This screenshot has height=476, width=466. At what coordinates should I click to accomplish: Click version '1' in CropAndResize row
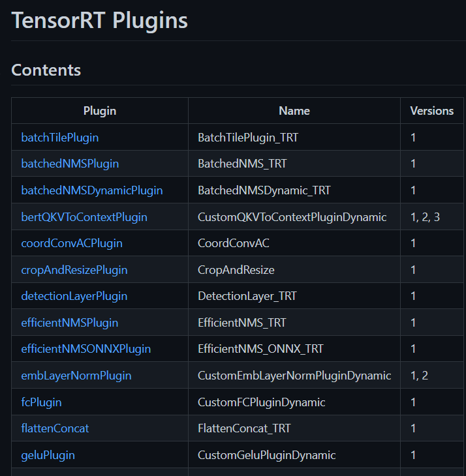[x=413, y=270]
